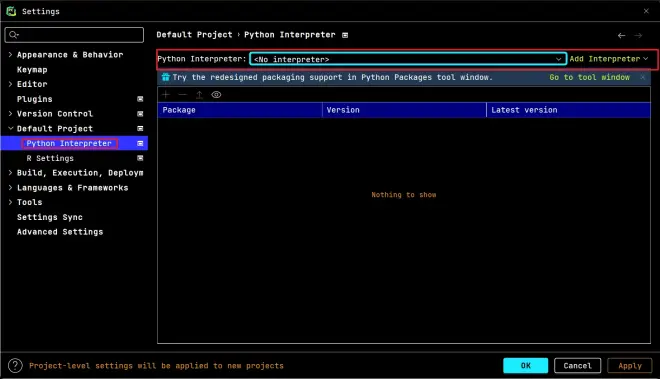Click Default Project in breadcrumb

click(194, 35)
